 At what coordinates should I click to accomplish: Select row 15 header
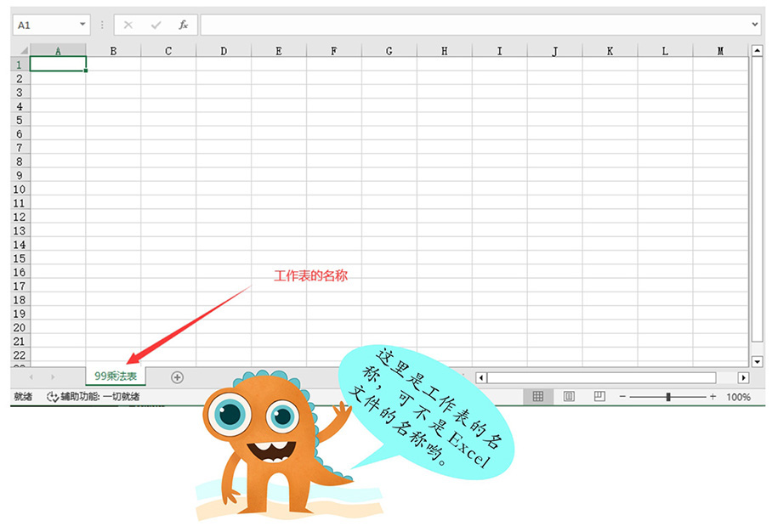pos(20,258)
